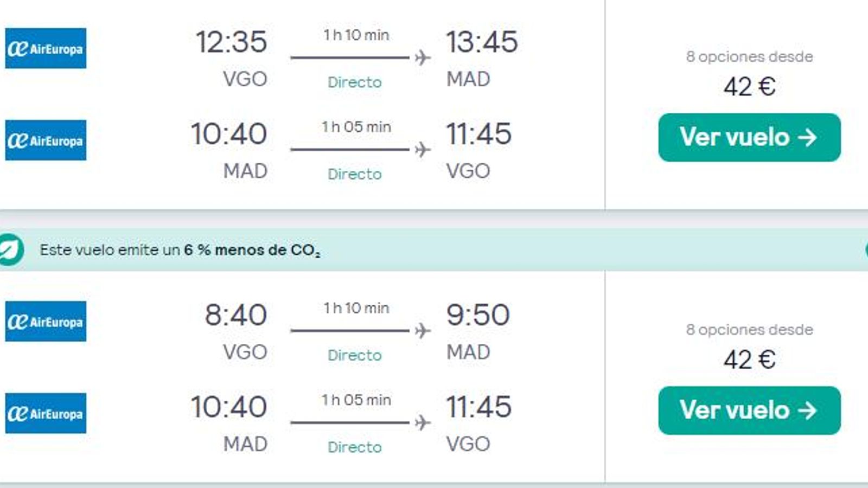Click the Air Europa logo on the 8:40 flight
The width and height of the screenshot is (868, 488).
[45, 320]
